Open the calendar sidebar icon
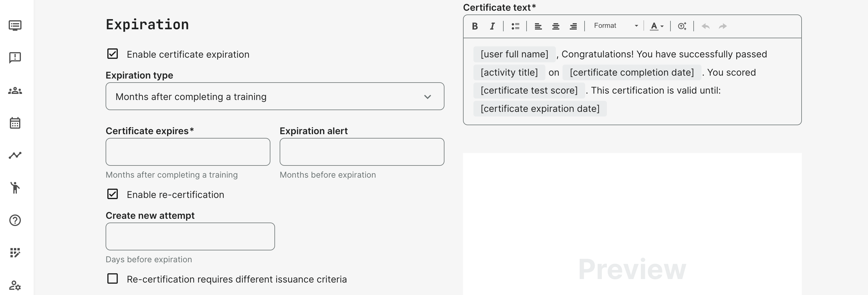Viewport: 868px width, 295px height. pos(15,123)
